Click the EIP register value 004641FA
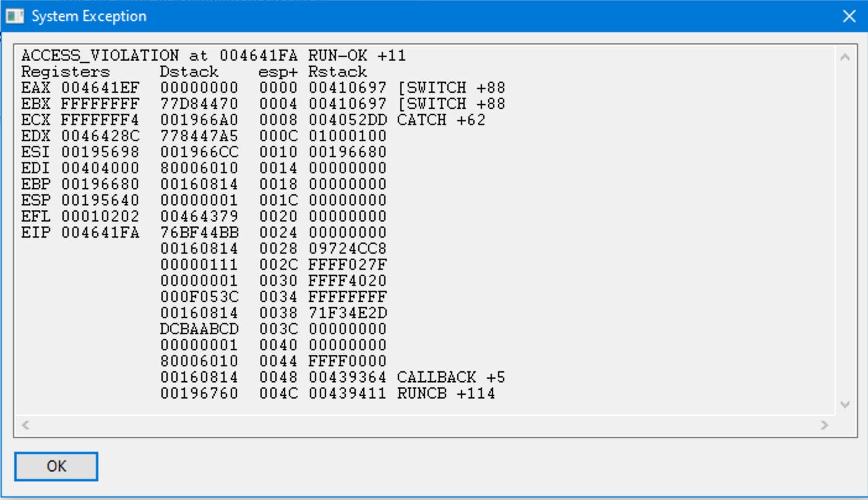Viewport: 868px width, 500px height. tap(100, 233)
